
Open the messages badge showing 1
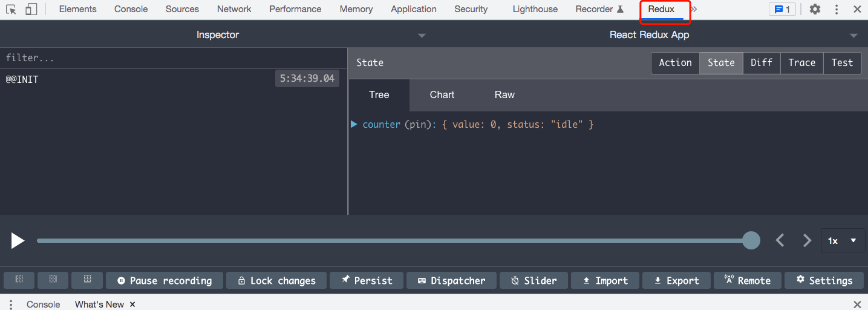(x=782, y=9)
